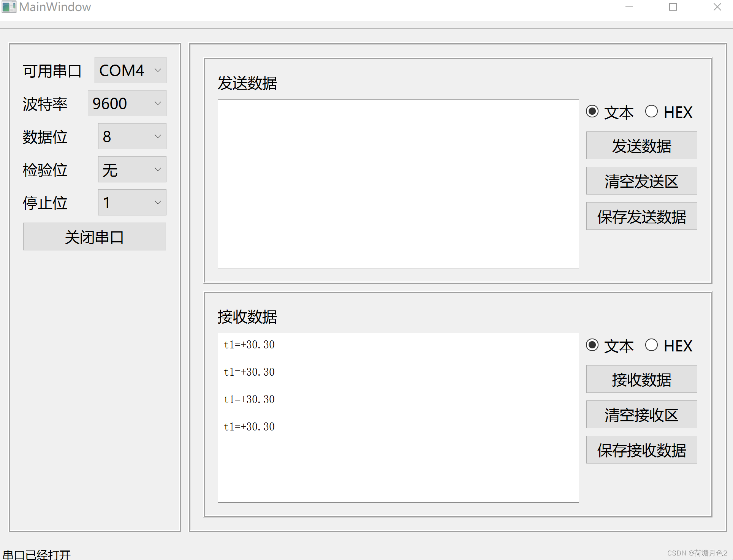Click the 检验位 label
The height and width of the screenshot is (560, 733).
click(x=45, y=170)
